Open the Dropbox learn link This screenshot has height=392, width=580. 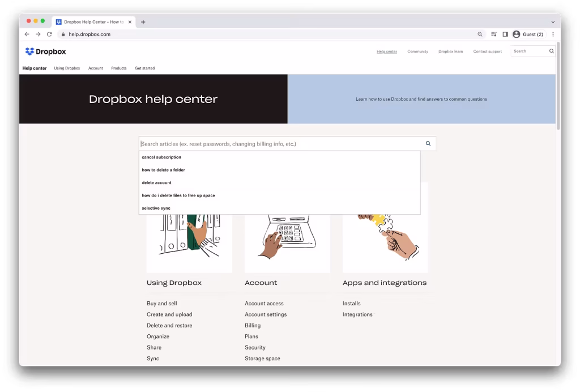pyautogui.click(x=450, y=52)
